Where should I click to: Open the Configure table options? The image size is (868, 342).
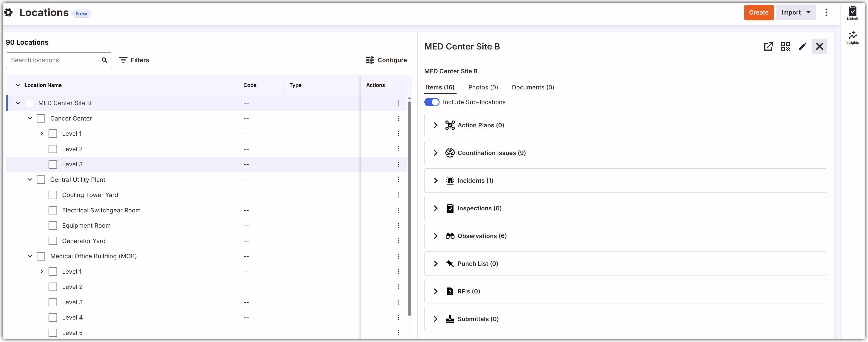pyautogui.click(x=386, y=60)
